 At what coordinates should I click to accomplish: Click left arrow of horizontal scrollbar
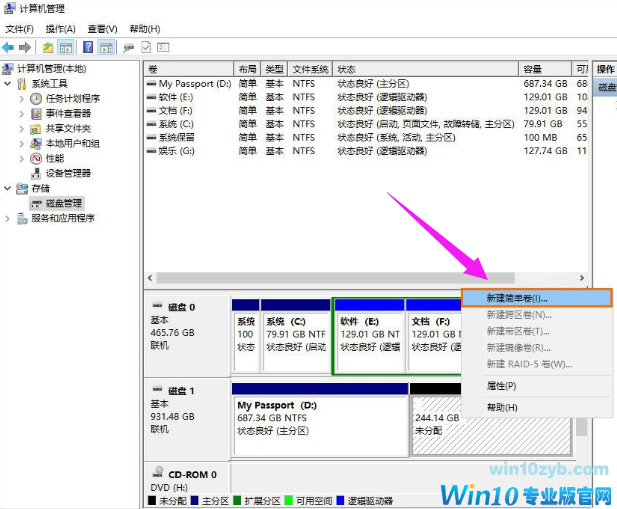pyautogui.click(x=150, y=278)
